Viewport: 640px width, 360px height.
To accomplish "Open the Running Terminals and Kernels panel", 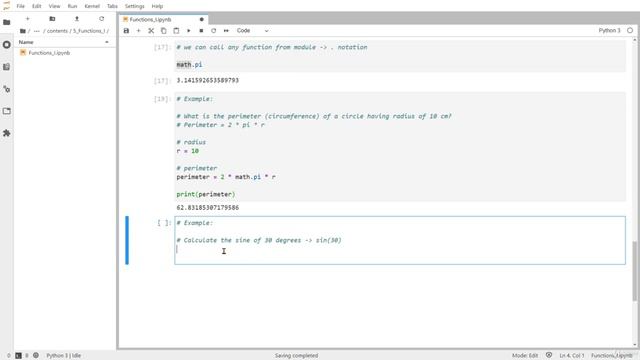I will coord(7,44).
